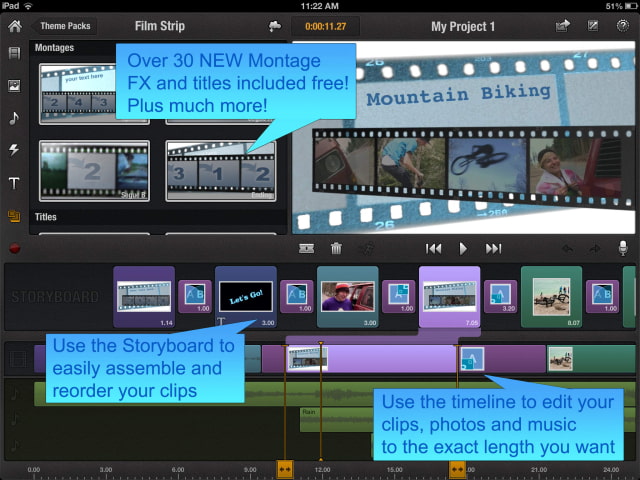Click the film strip thumbnail in timeline
The width and height of the screenshot is (640, 480).
click(x=308, y=359)
